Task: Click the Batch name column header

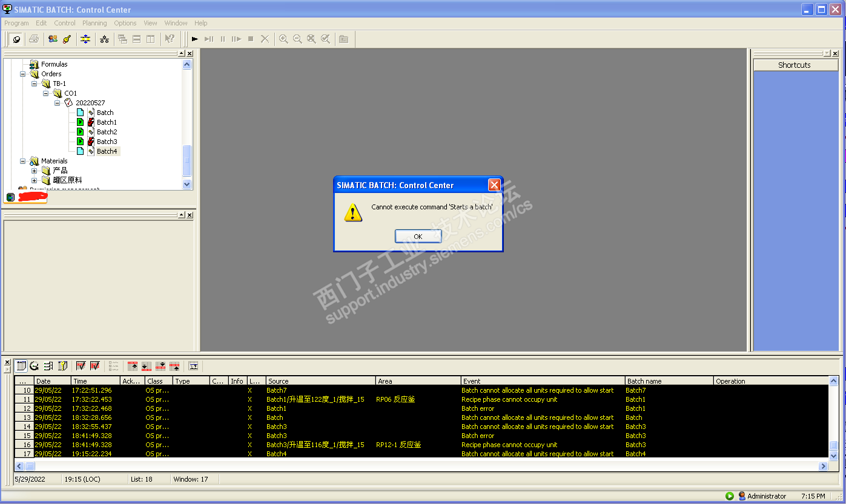Action: [x=669, y=381]
